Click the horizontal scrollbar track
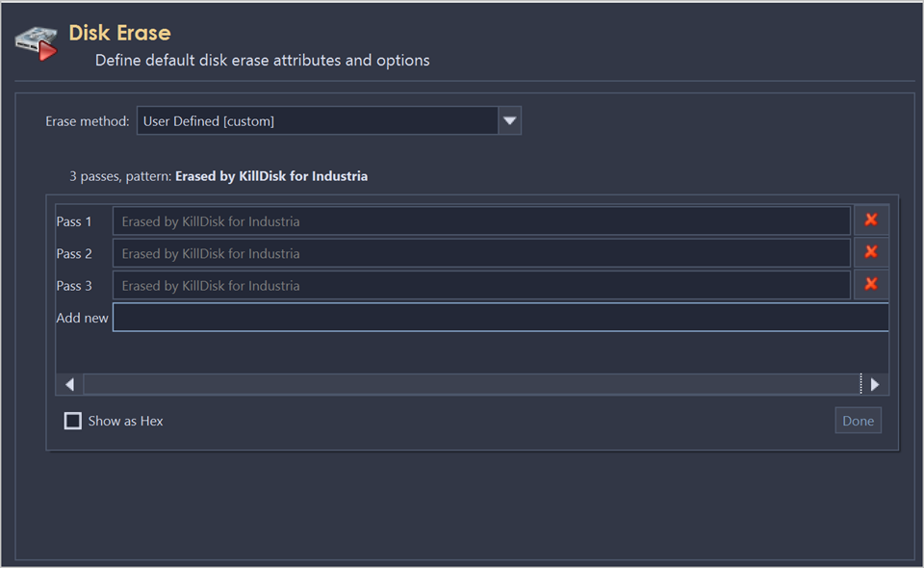The width and height of the screenshot is (924, 568). coord(472,385)
